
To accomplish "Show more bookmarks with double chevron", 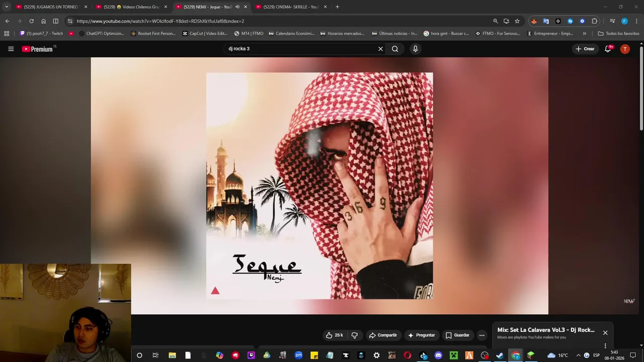I will coord(584,34).
